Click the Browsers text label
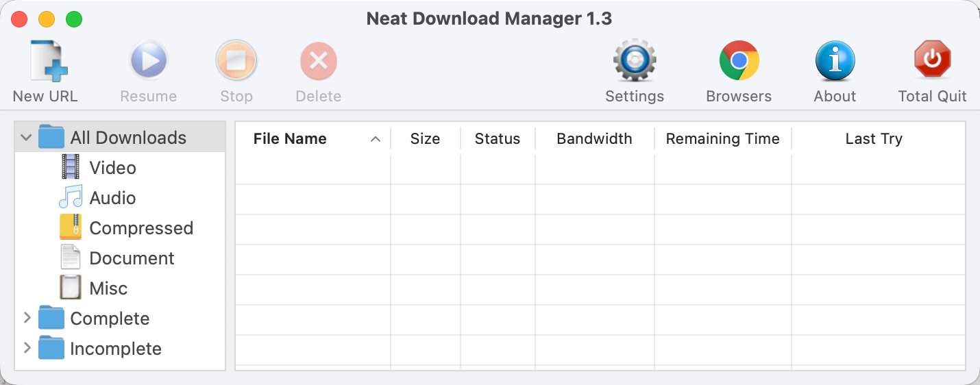 tap(739, 96)
